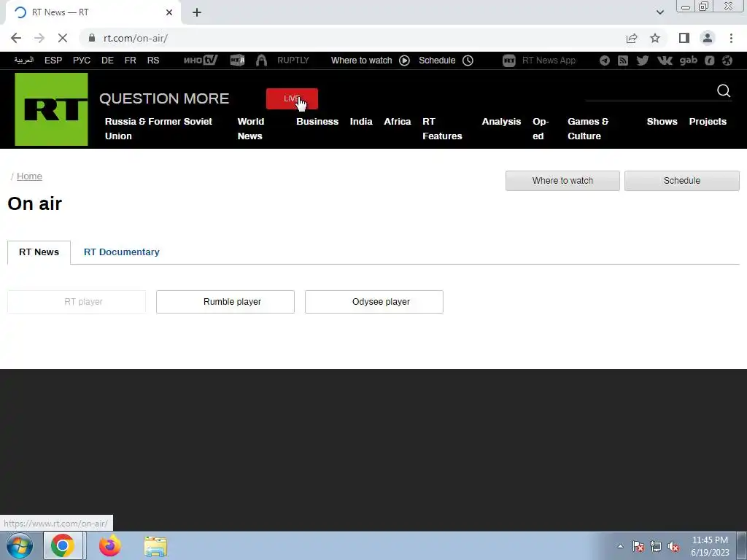Open the RUPTLY link
Screen dimensions: 747x560
tap(293, 60)
